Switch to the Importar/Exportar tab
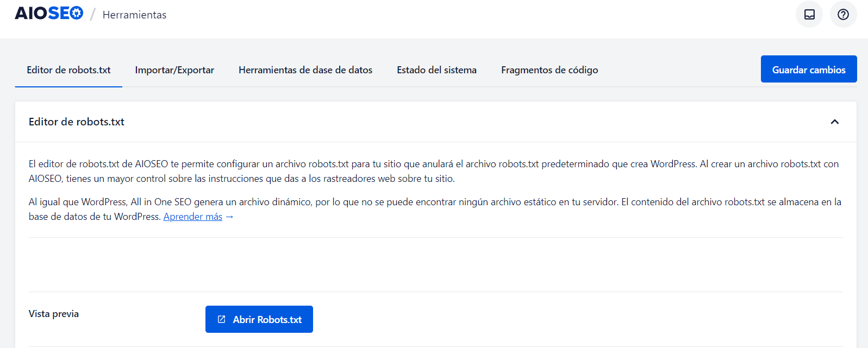Image resolution: width=868 pixels, height=348 pixels. [174, 70]
